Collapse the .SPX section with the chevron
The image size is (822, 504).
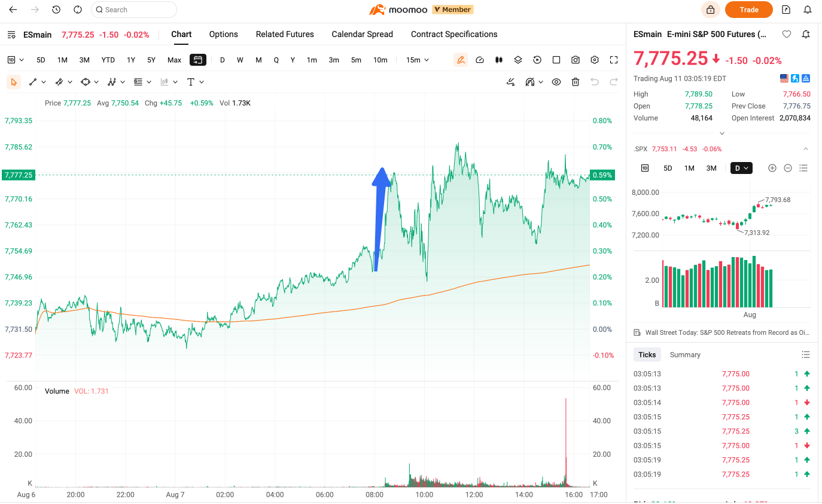pos(806,149)
